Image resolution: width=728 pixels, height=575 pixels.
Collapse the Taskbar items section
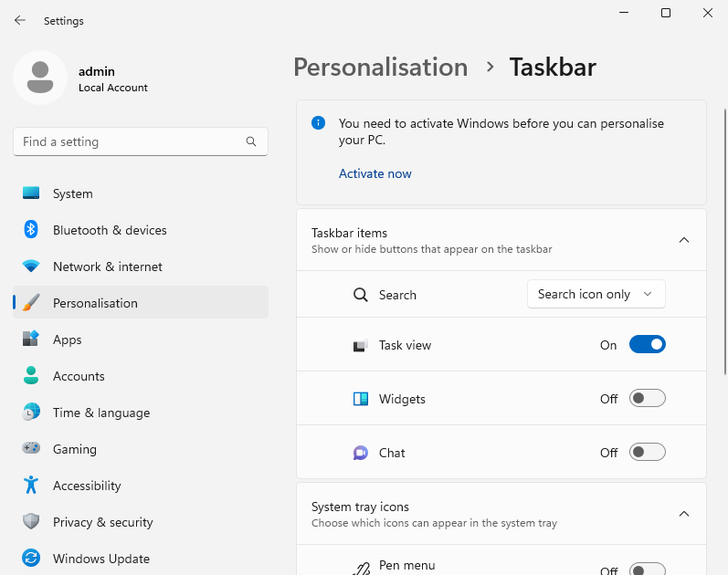tap(683, 240)
